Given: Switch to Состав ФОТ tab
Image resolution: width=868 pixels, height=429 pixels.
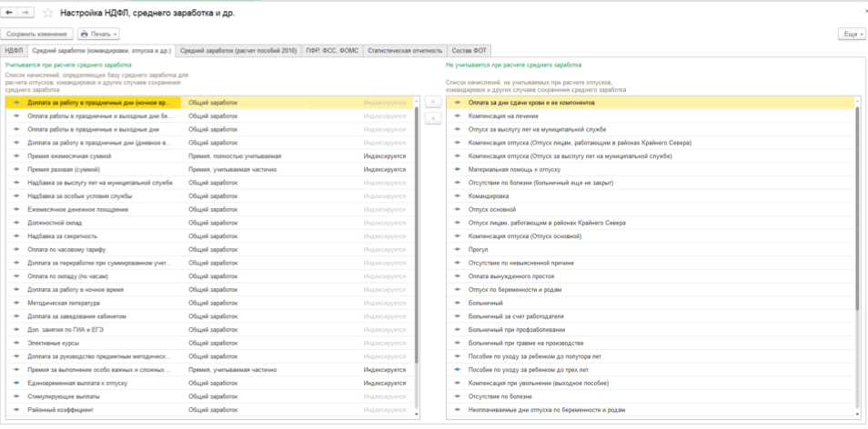Looking at the screenshot, I should [x=469, y=51].
